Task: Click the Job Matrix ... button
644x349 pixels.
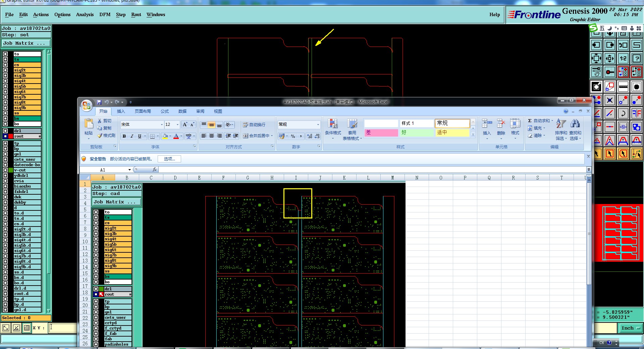Action: (x=26, y=43)
